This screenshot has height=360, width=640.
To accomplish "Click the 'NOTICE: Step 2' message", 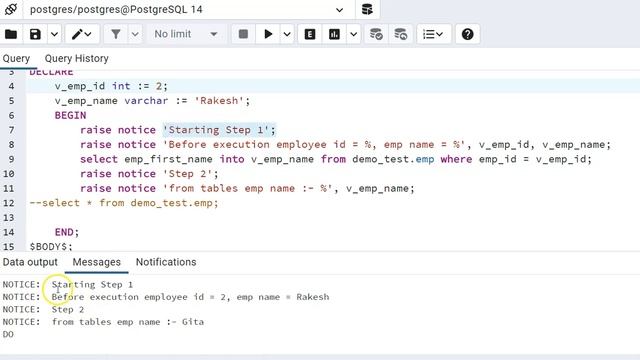I will [43, 309].
